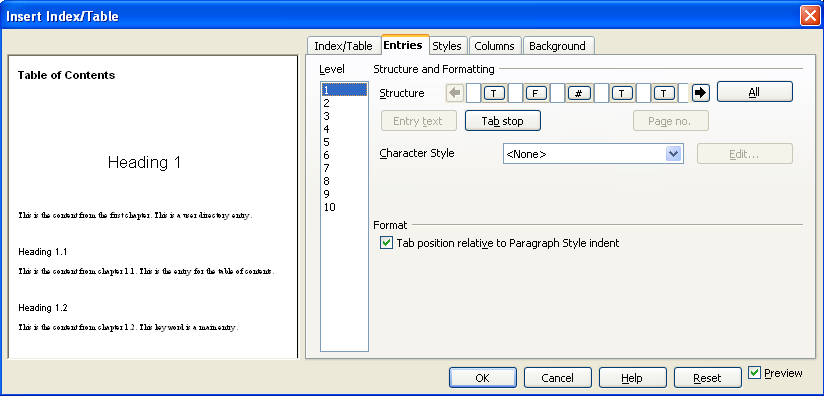Viewport: 824px width, 396px height.
Task: Click the Entry text button
Action: click(418, 121)
